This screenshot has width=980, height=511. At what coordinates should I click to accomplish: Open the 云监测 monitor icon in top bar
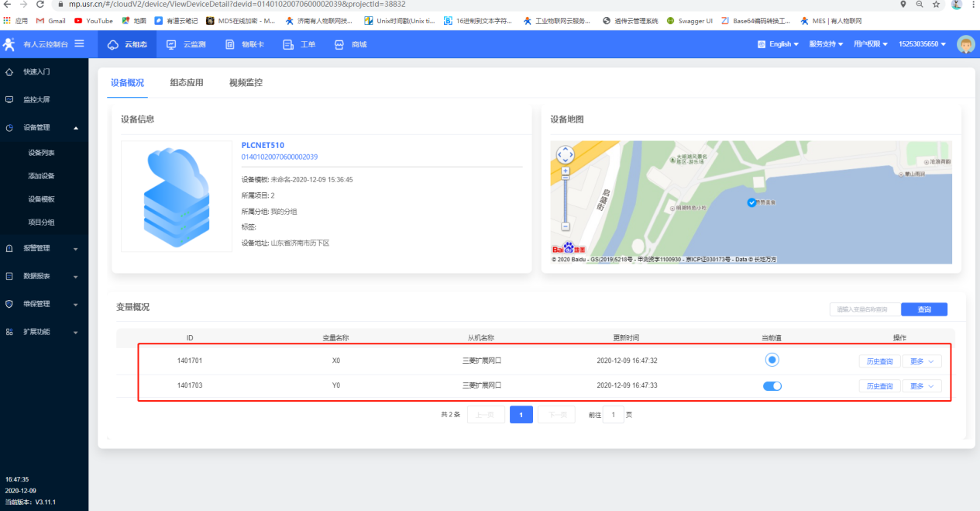[172, 45]
